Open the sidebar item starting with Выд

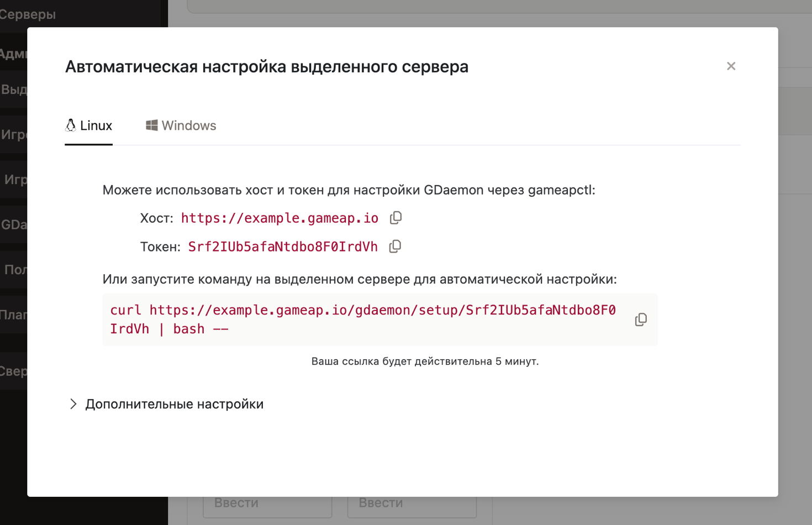pyautogui.click(x=13, y=90)
